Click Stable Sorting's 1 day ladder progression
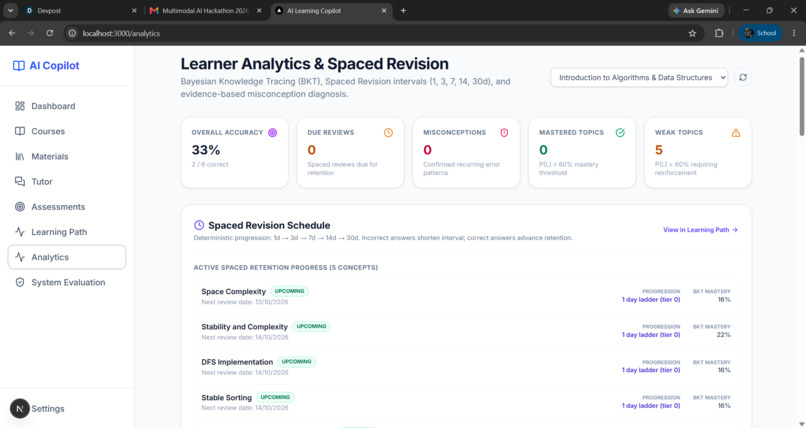 click(x=651, y=405)
